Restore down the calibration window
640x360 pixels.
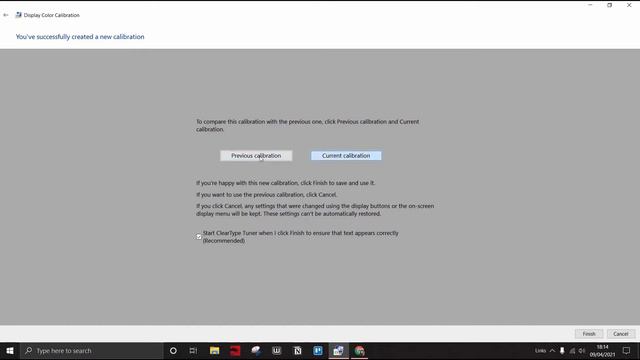click(609, 5)
